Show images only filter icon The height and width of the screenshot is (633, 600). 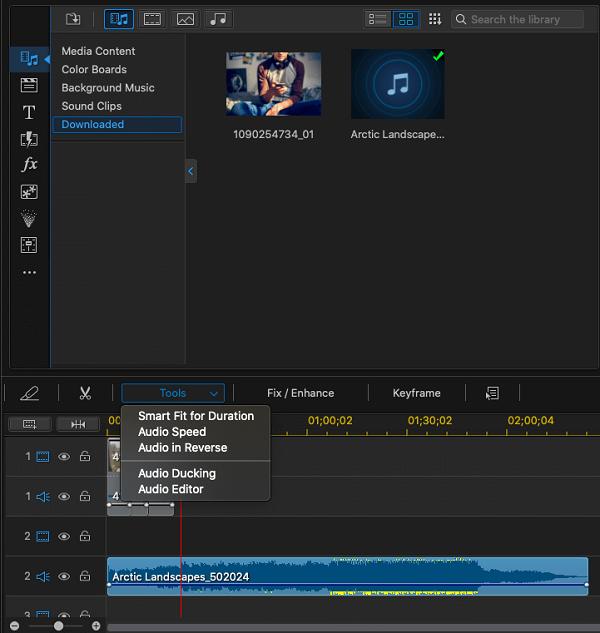tap(185, 19)
